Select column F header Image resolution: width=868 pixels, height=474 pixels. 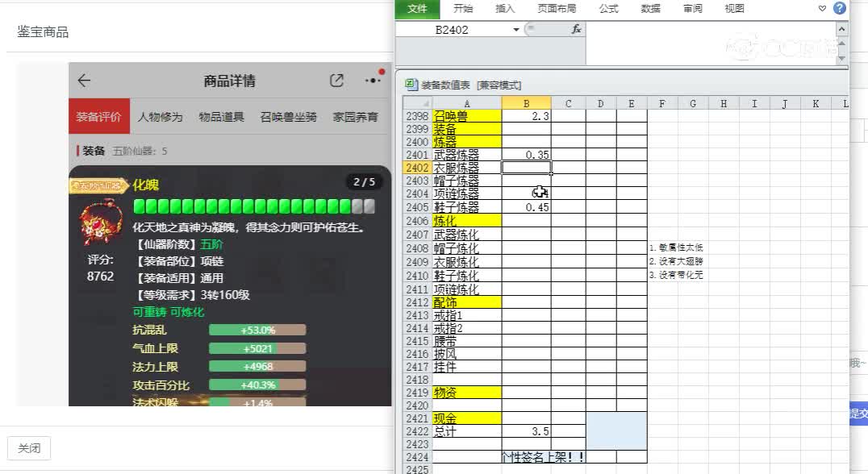click(662, 103)
